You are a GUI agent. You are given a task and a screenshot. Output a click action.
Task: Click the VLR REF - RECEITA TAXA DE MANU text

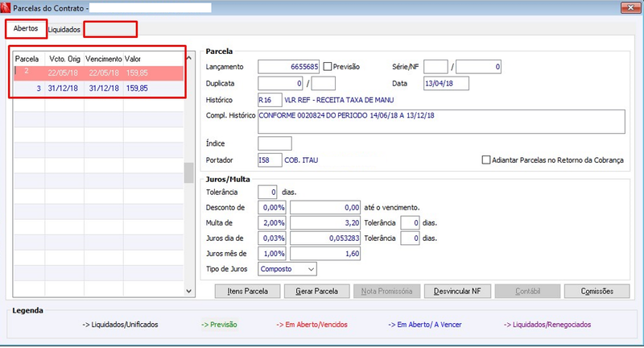[339, 100]
